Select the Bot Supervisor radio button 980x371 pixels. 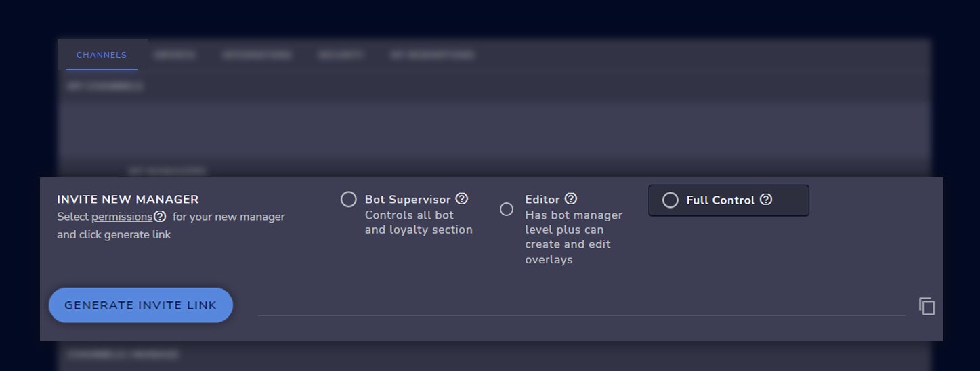click(x=348, y=200)
